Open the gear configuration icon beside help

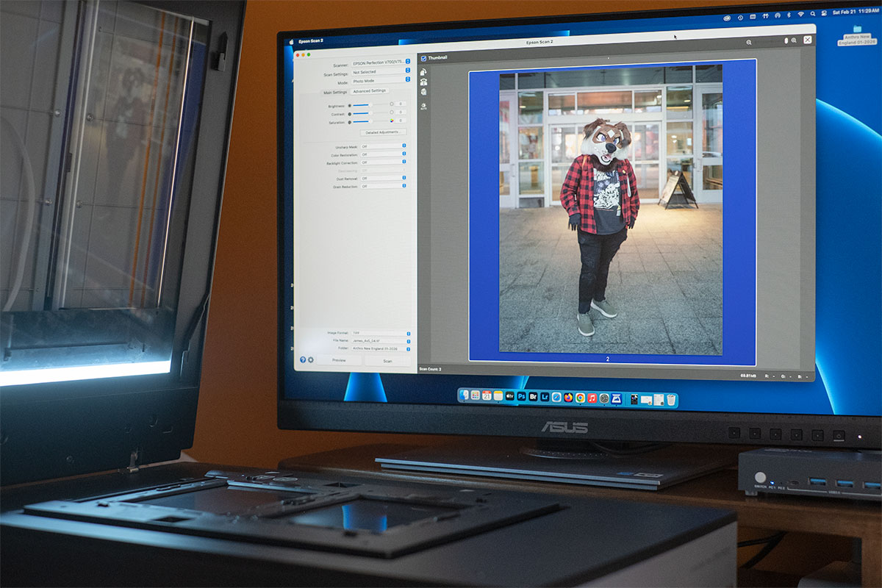311,359
